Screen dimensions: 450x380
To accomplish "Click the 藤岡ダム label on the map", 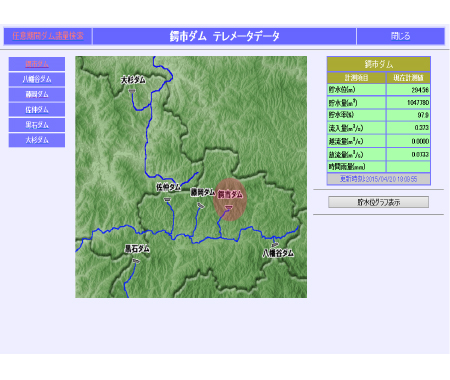I will (203, 192).
